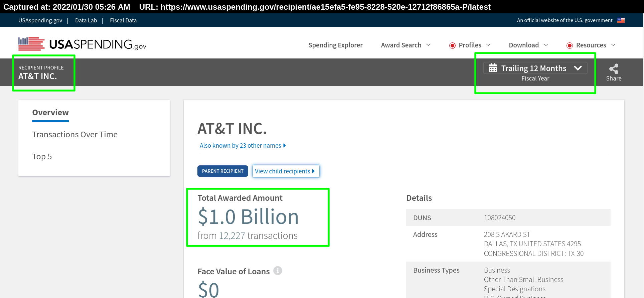Open the Trailing 12 Months fiscal year dropdown
The width and height of the screenshot is (644, 298).
tap(535, 68)
